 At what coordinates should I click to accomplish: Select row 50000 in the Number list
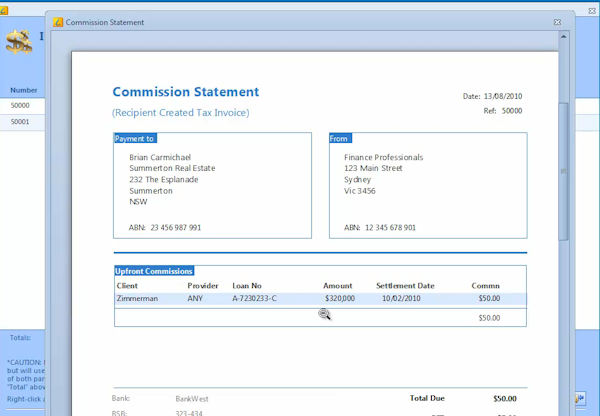[21, 105]
